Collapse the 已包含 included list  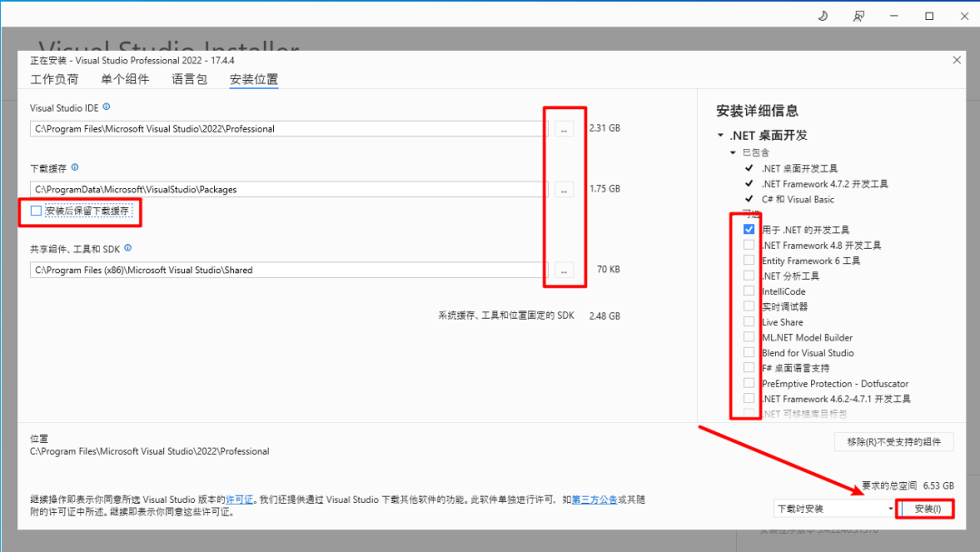[x=733, y=153]
